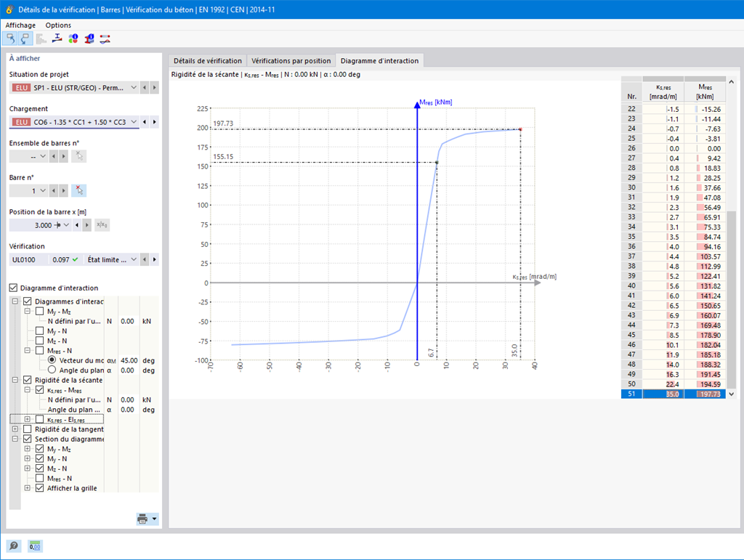Switch to Détails de vérification tab

(207, 61)
